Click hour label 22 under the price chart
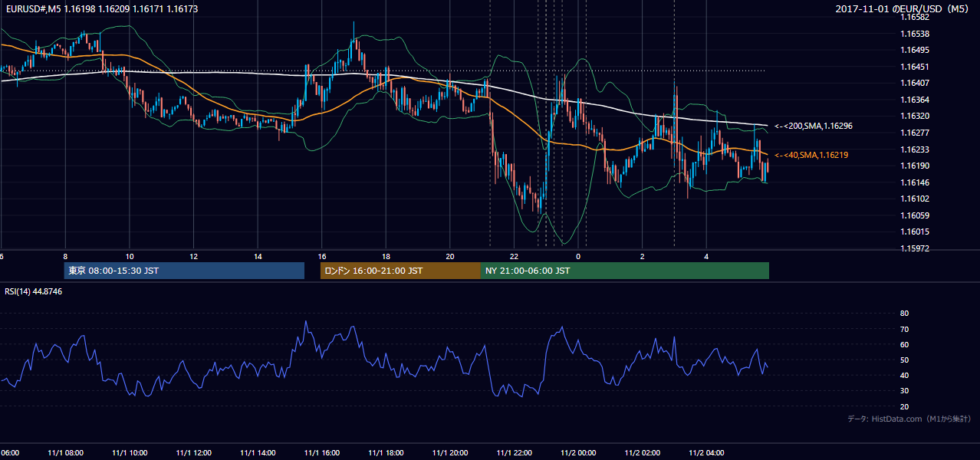Screen dimensions: 980x460 coord(514,256)
